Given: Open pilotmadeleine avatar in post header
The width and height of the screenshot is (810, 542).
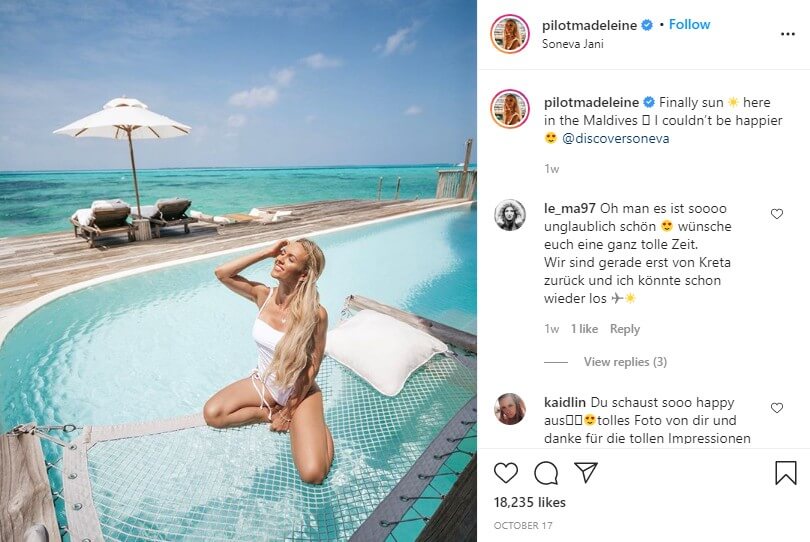Looking at the screenshot, I should click(510, 34).
